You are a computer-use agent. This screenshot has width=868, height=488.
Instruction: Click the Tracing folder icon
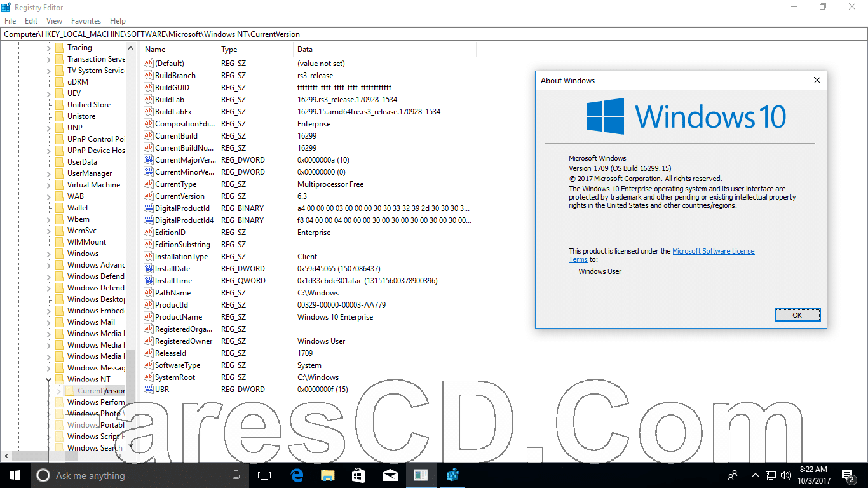(x=60, y=48)
